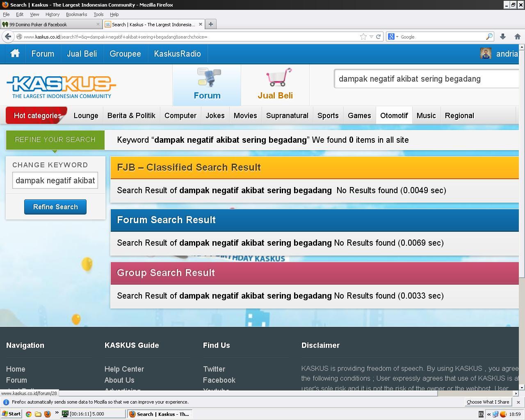Open the URL history dropdown arrow
The height and width of the screenshot is (420, 525).
pos(371,37)
